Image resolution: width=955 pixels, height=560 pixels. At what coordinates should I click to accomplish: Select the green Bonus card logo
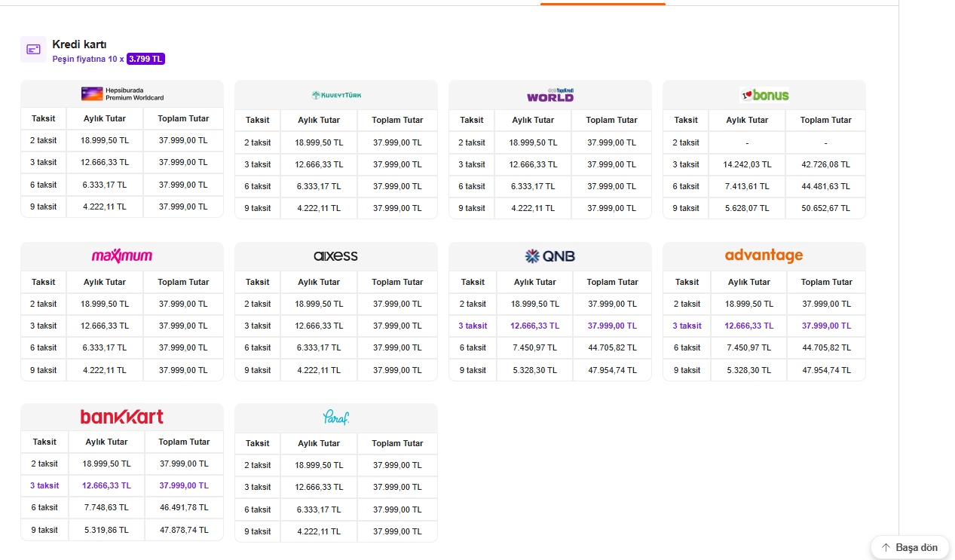pos(764,95)
